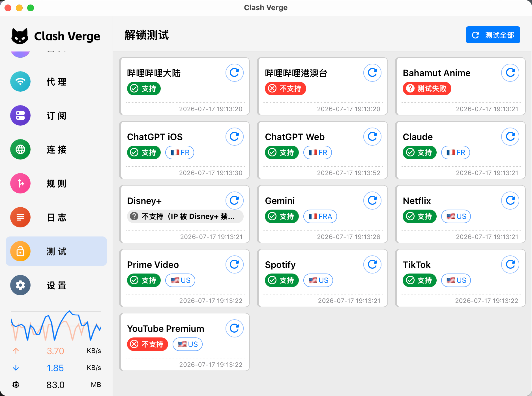Open the 代理 page
The image size is (532, 396).
point(56,82)
